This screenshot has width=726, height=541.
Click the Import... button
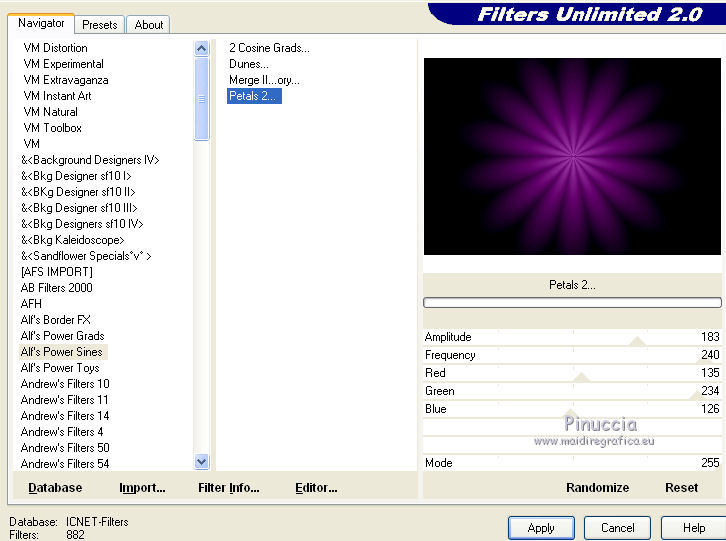[142, 488]
